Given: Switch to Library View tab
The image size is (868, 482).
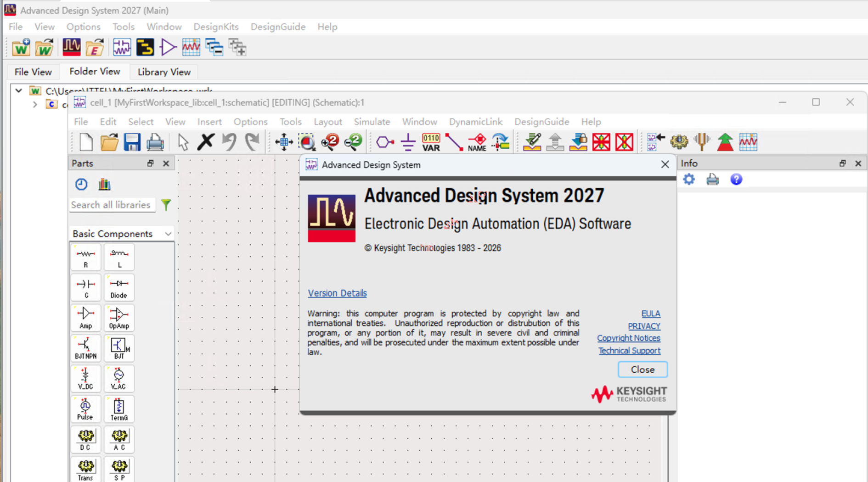Looking at the screenshot, I should coord(164,72).
